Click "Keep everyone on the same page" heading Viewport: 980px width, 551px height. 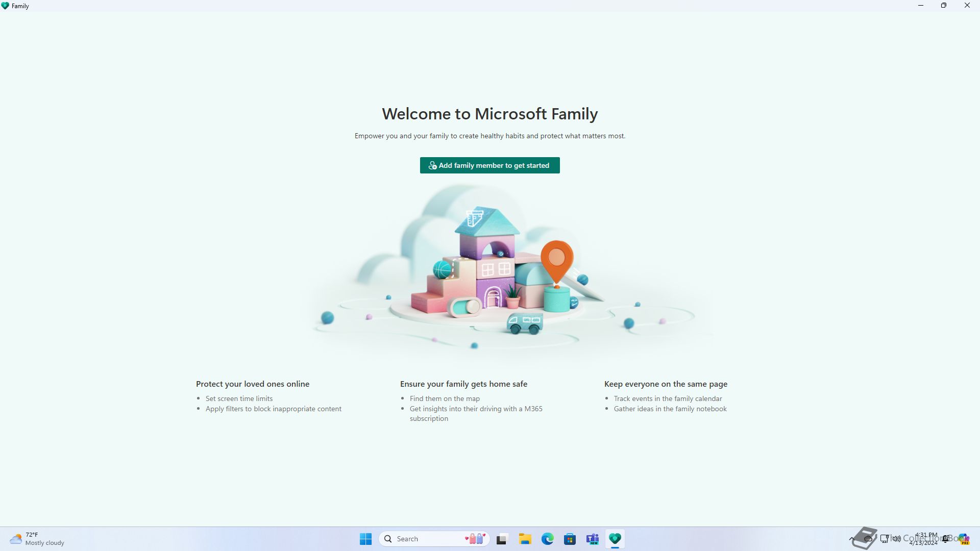pyautogui.click(x=666, y=384)
